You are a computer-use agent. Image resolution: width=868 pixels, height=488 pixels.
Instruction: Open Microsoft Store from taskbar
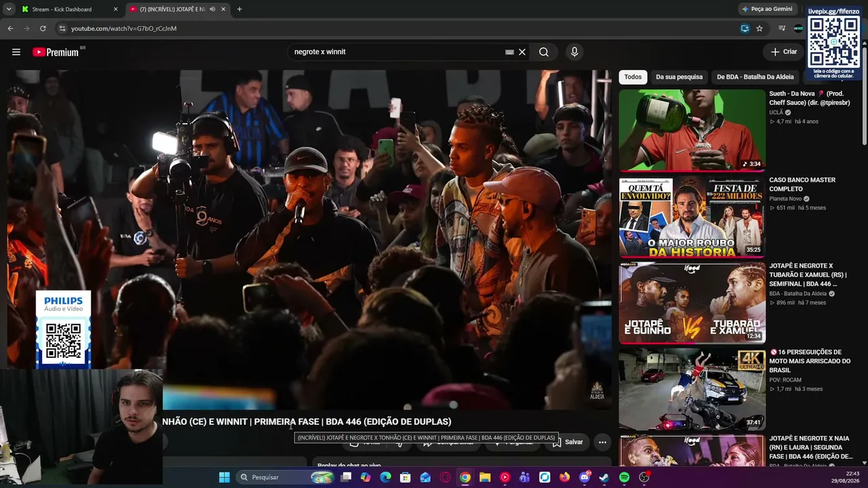pos(406,477)
